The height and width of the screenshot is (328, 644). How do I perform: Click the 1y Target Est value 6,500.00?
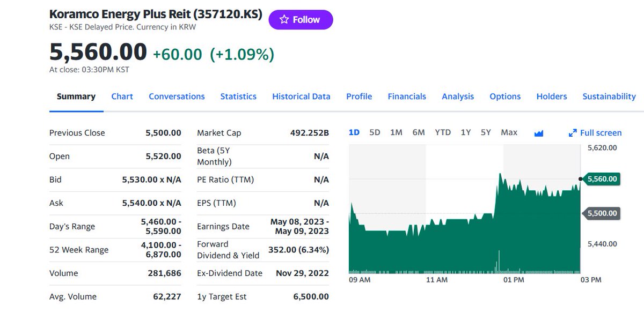(x=311, y=297)
